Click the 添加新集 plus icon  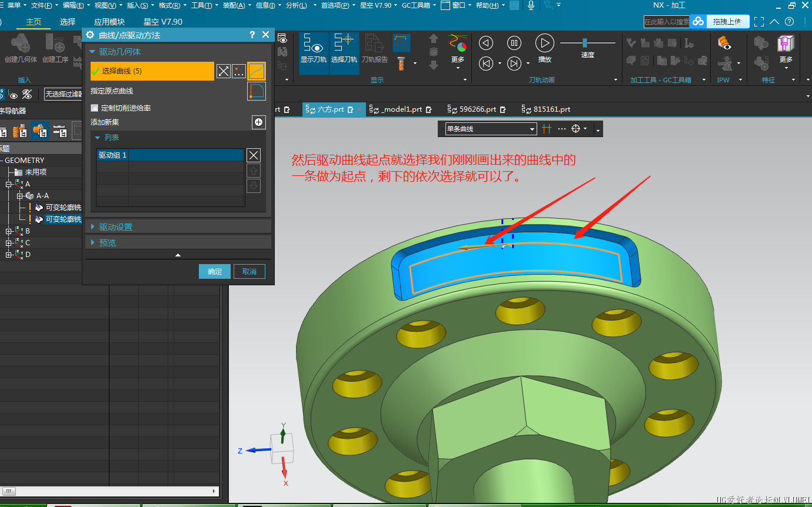259,122
